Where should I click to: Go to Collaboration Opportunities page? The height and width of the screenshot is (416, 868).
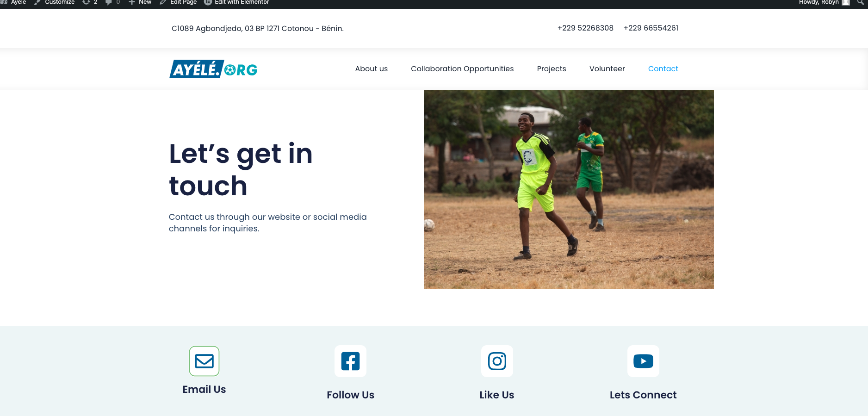click(462, 68)
